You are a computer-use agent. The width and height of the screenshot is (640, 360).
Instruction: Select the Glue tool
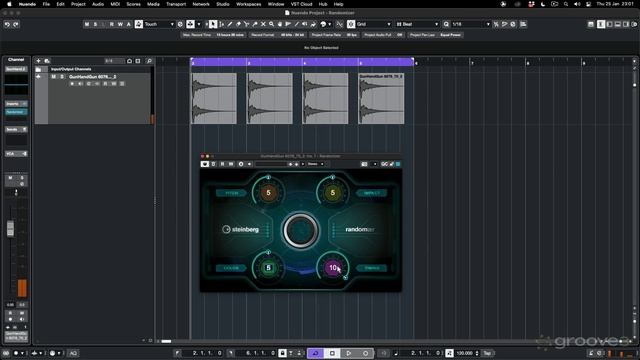click(x=255, y=24)
